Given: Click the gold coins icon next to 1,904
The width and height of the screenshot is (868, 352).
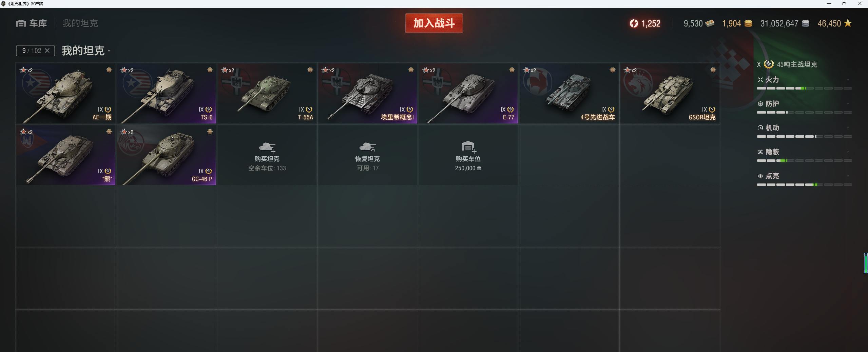Looking at the screenshot, I should click(x=748, y=23).
